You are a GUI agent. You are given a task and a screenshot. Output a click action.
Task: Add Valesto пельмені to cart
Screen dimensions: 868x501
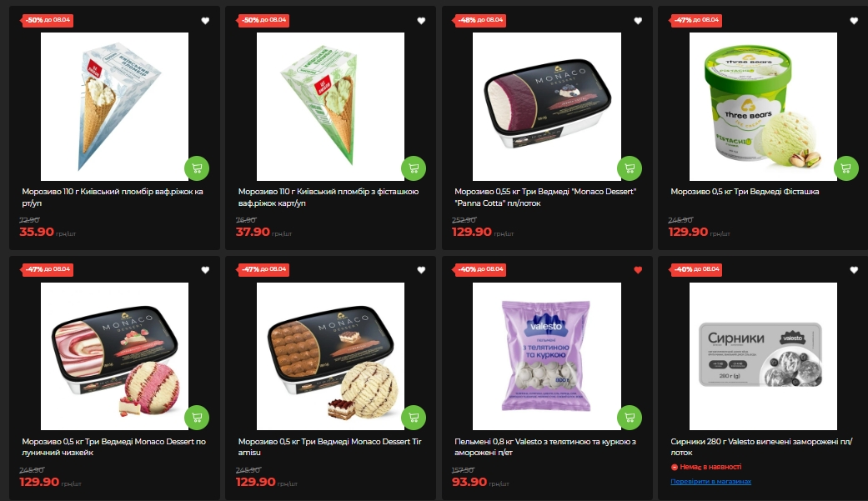point(630,418)
